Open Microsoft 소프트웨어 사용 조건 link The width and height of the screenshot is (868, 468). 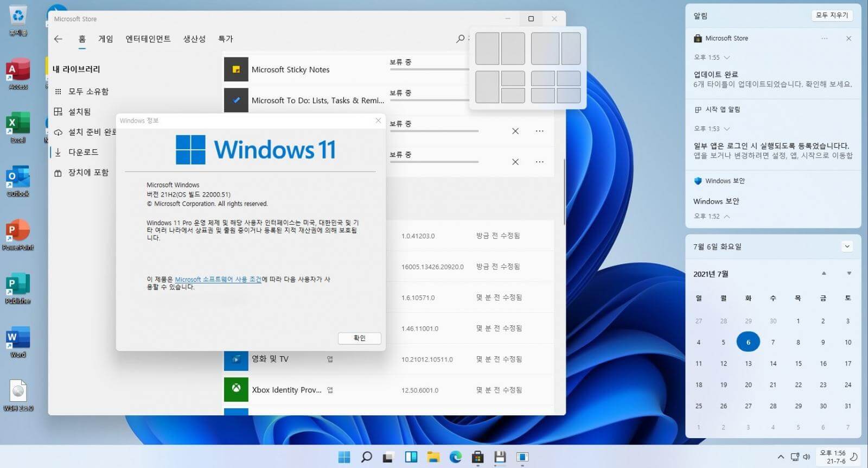click(x=218, y=279)
